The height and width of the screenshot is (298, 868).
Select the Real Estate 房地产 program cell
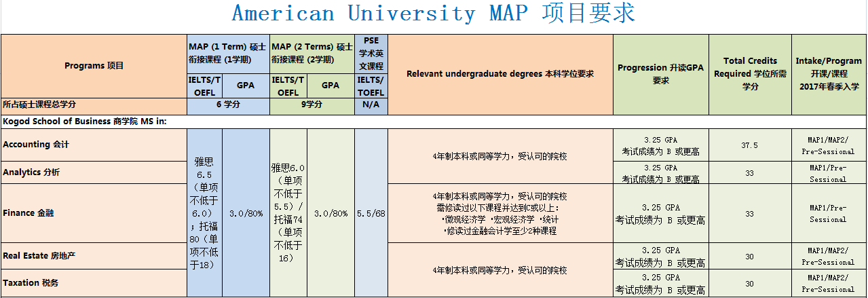click(94, 256)
